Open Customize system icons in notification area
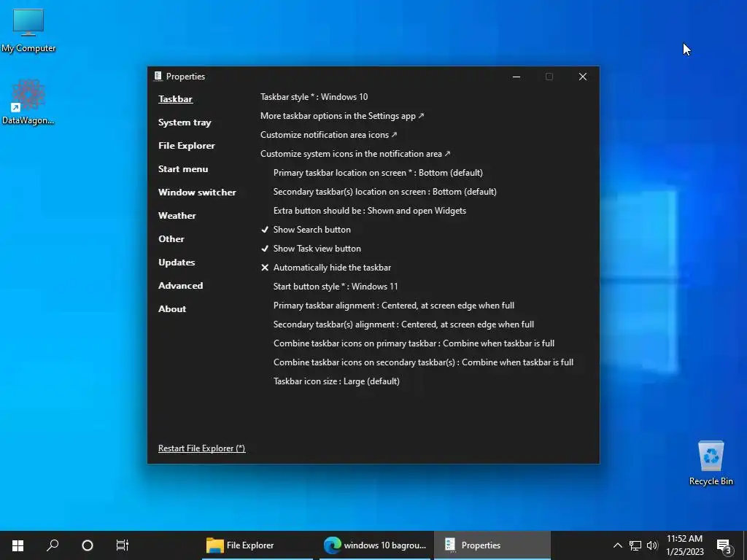The height and width of the screenshot is (560, 747). [x=355, y=154]
